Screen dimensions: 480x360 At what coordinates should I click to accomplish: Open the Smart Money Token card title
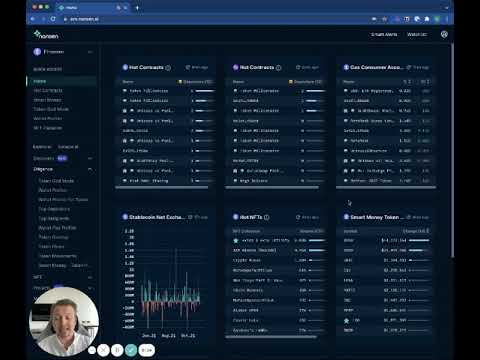tap(377, 217)
